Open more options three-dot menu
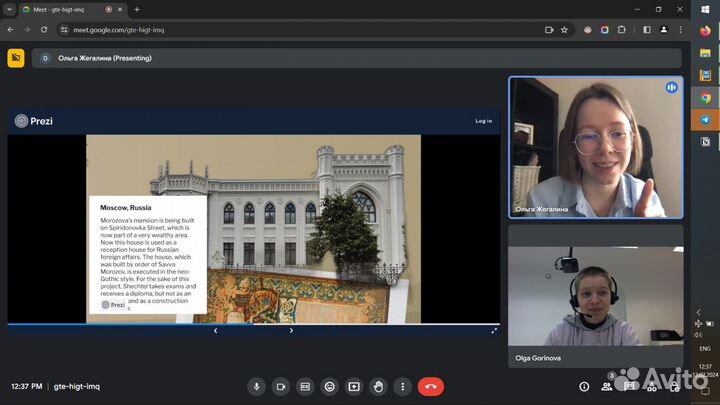The width and height of the screenshot is (720, 405). (x=403, y=387)
